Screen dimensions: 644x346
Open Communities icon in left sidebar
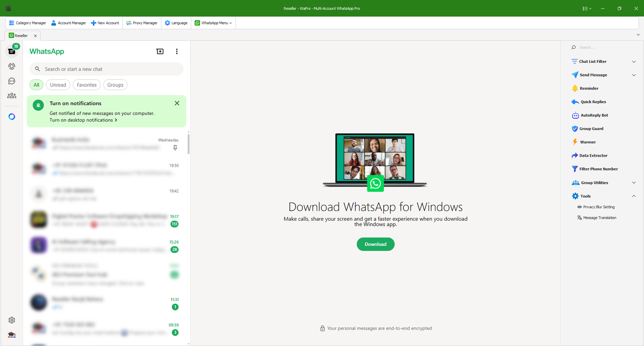[x=12, y=96]
